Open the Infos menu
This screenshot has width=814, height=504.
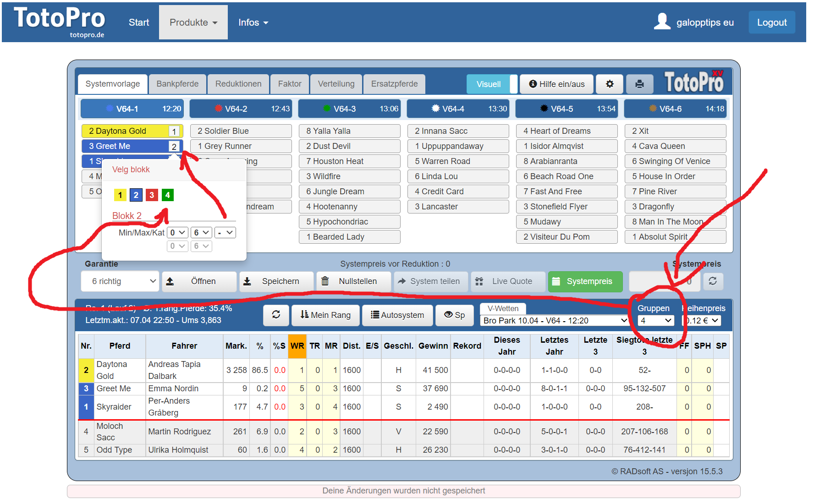pyautogui.click(x=253, y=22)
